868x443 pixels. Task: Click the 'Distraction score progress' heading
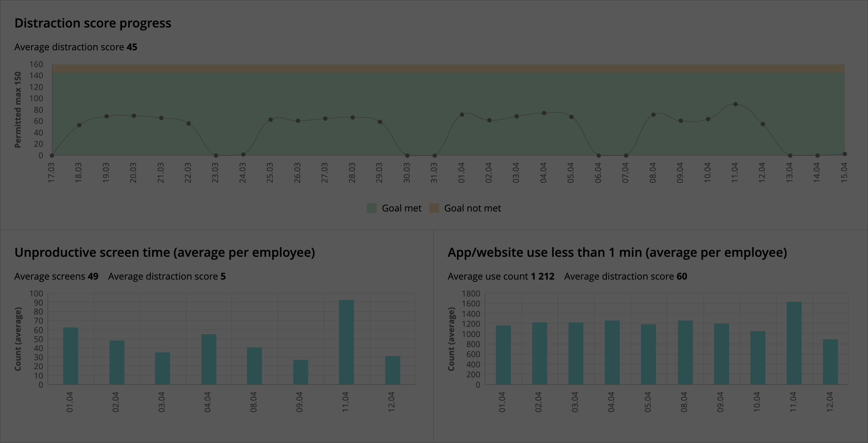93,23
